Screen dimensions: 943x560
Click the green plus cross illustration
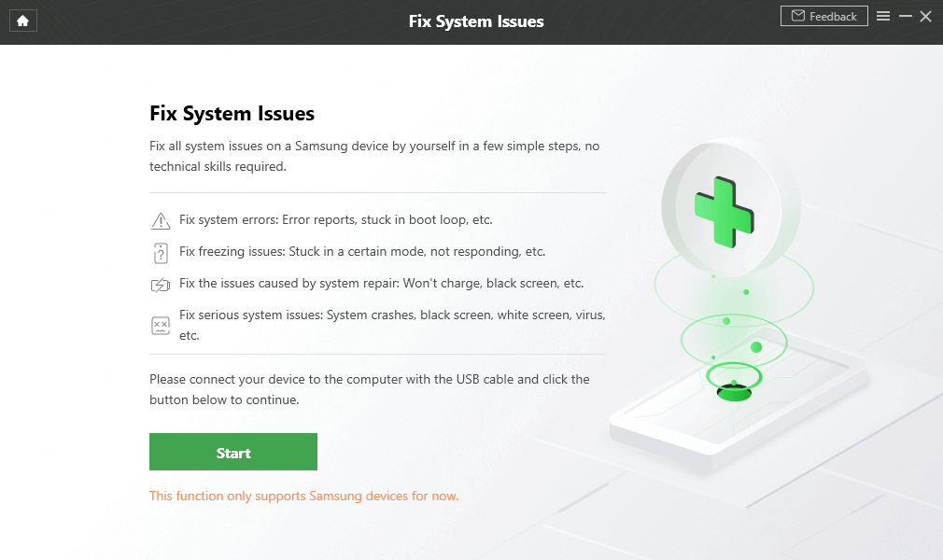coord(725,212)
